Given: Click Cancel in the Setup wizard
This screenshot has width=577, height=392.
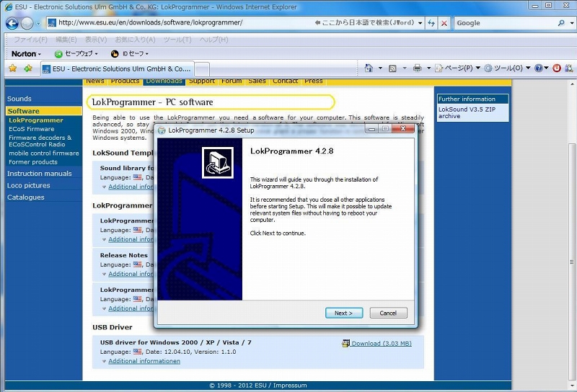Looking at the screenshot, I should click(x=388, y=313).
